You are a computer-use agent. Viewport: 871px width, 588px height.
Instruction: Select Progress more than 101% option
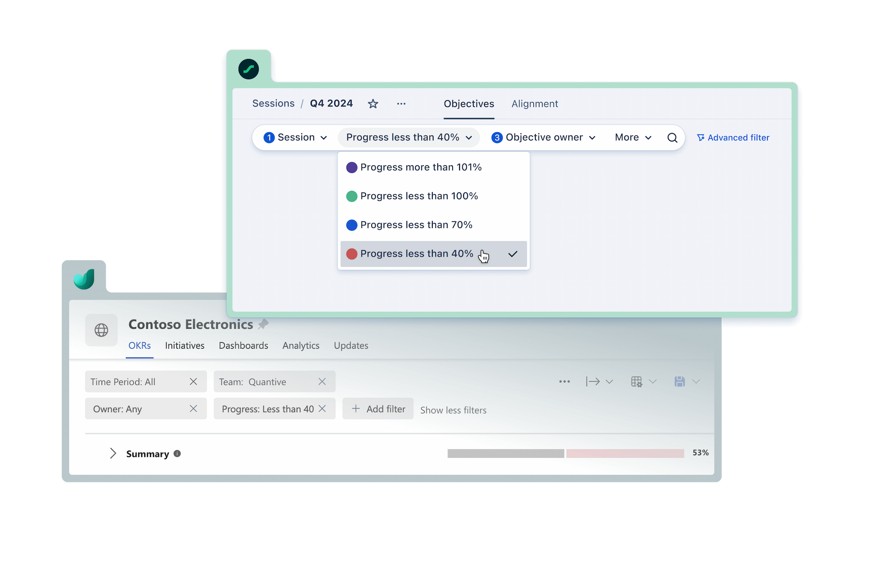(x=421, y=167)
